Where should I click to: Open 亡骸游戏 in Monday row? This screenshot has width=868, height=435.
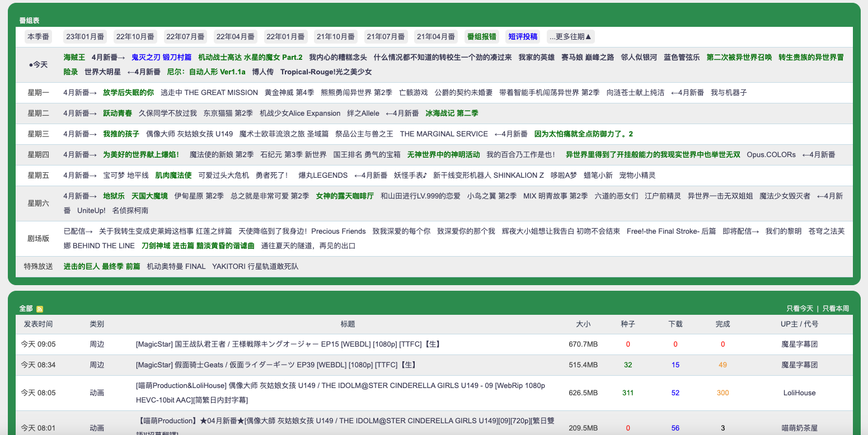(x=414, y=93)
